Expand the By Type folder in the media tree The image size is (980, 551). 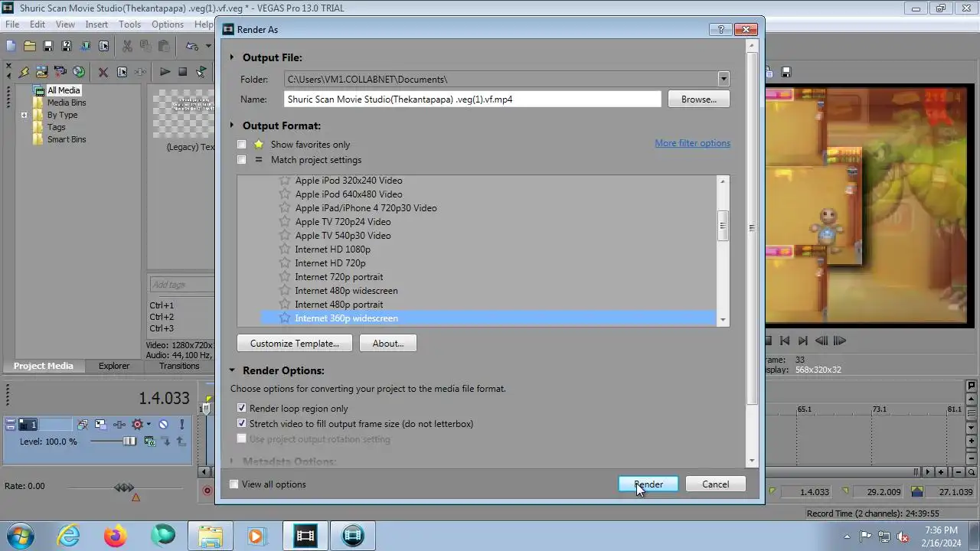pos(24,116)
